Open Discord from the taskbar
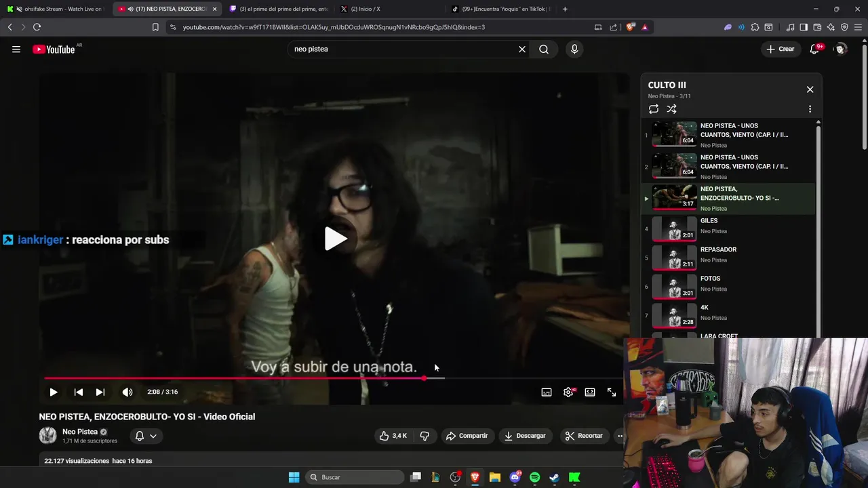The image size is (868, 488). 515,477
